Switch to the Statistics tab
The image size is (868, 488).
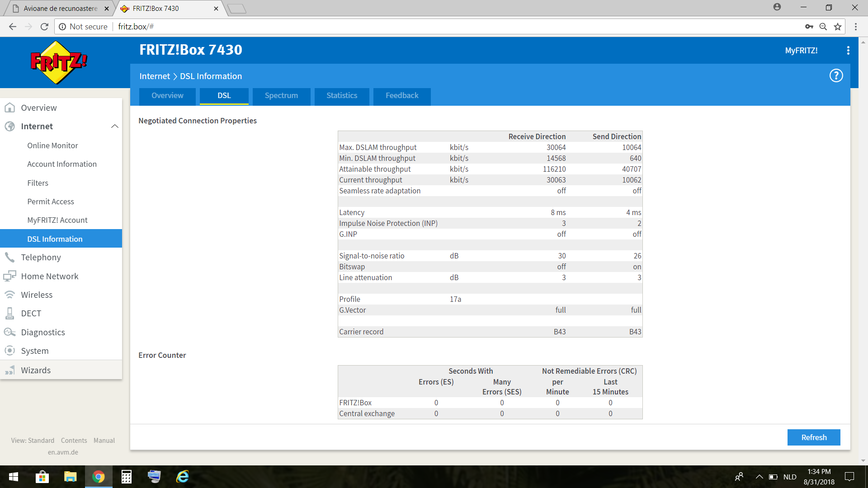click(342, 96)
